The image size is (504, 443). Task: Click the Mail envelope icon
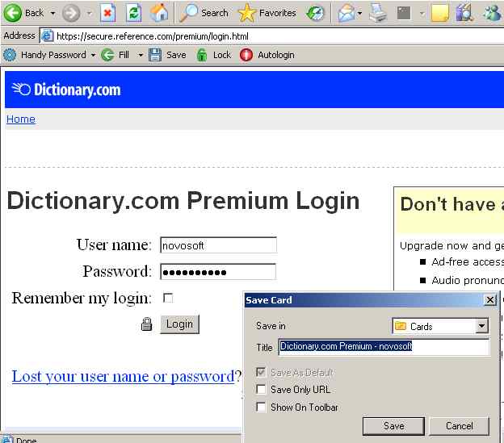(346, 13)
